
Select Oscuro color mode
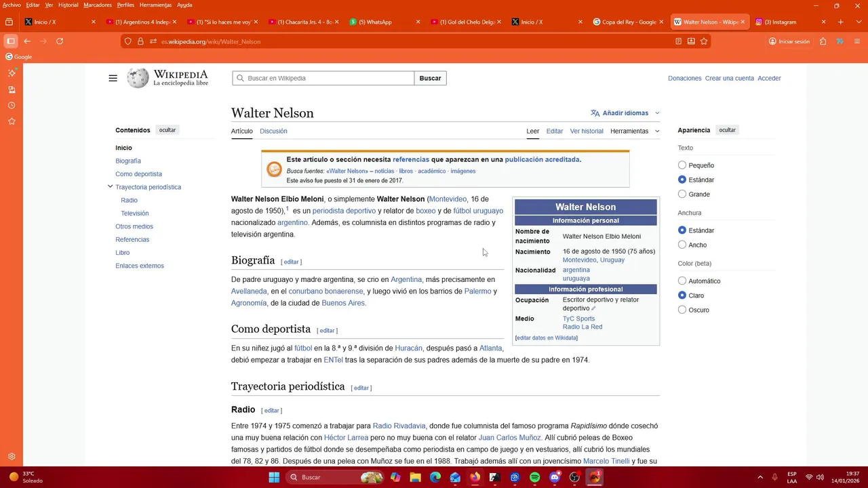[682, 310]
